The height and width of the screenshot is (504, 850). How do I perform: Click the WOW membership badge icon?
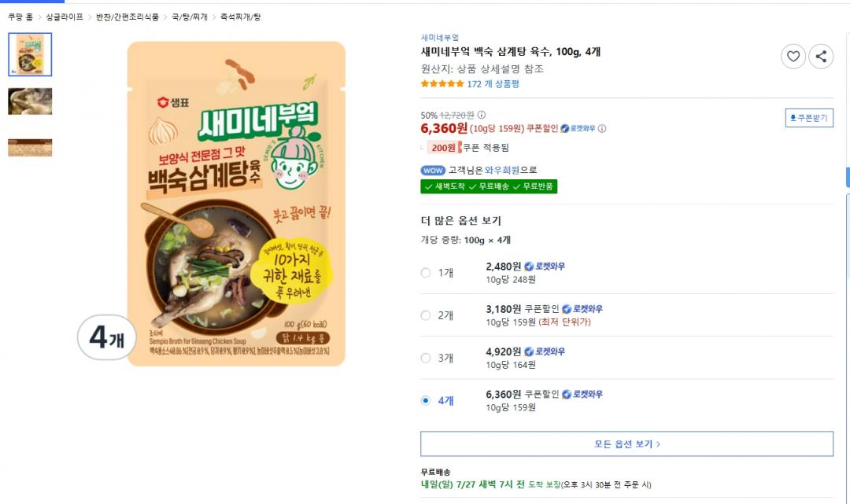coord(433,170)
